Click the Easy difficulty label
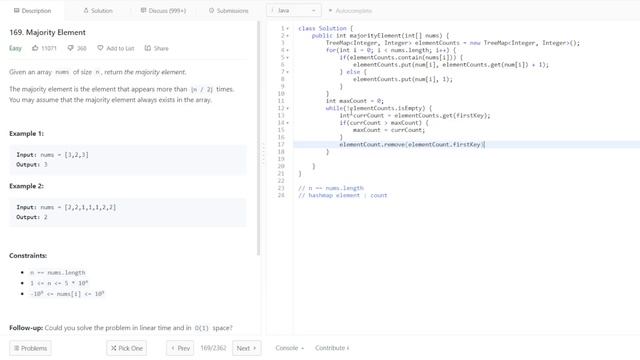 point(15,48)
